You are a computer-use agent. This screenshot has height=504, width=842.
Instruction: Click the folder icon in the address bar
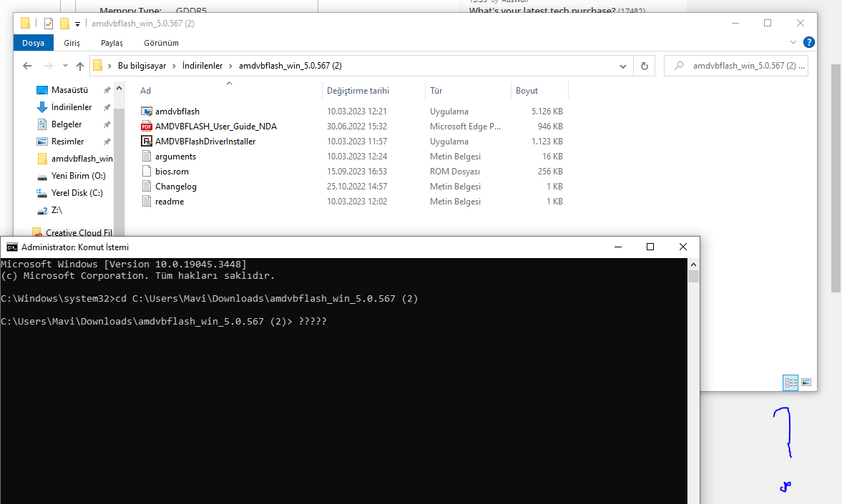(98, 66)
